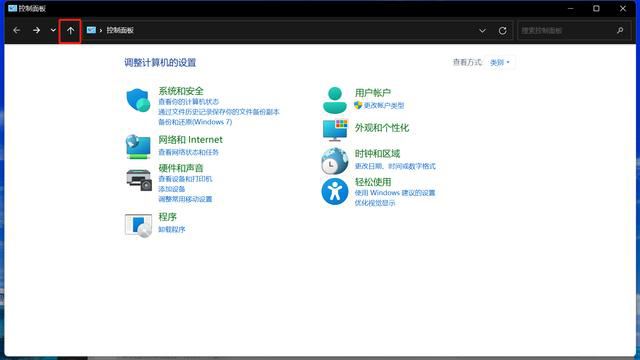640x360 pixels.
Task: Open 添加设备 link
Action: coord(172,189)
